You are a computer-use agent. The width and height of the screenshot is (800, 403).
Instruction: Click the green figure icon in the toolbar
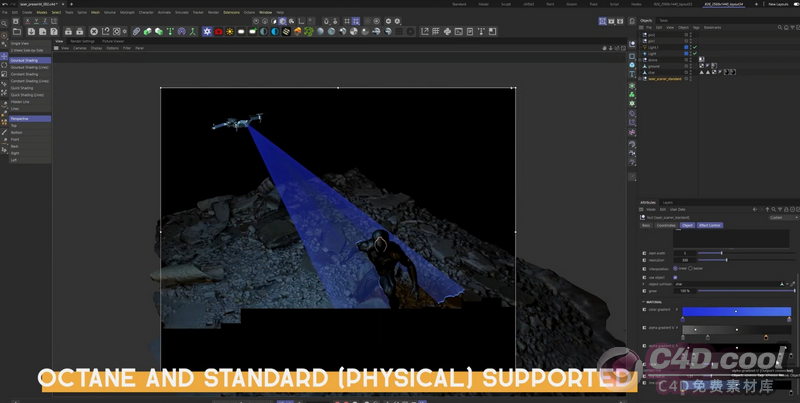(193, 32)
